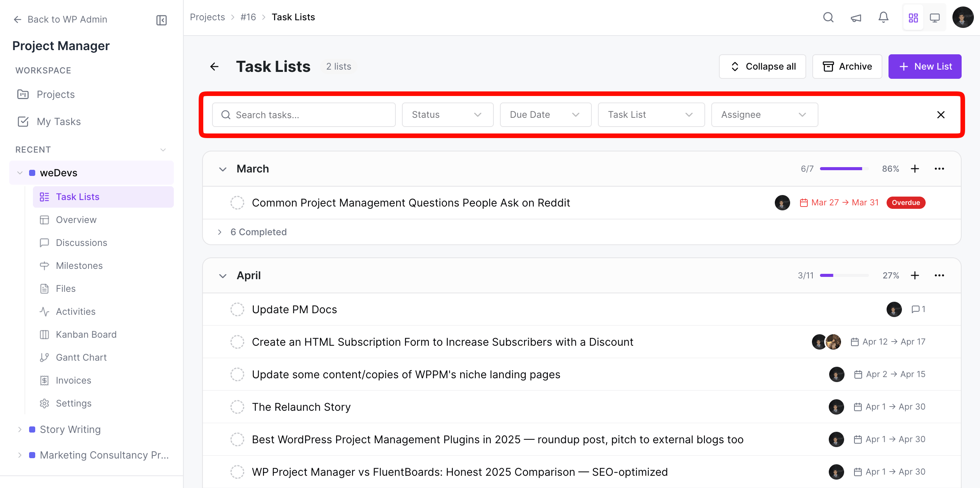The height and width of the screenshot is (488, 980).
Task: Open the Activities section
Action: 75,311
